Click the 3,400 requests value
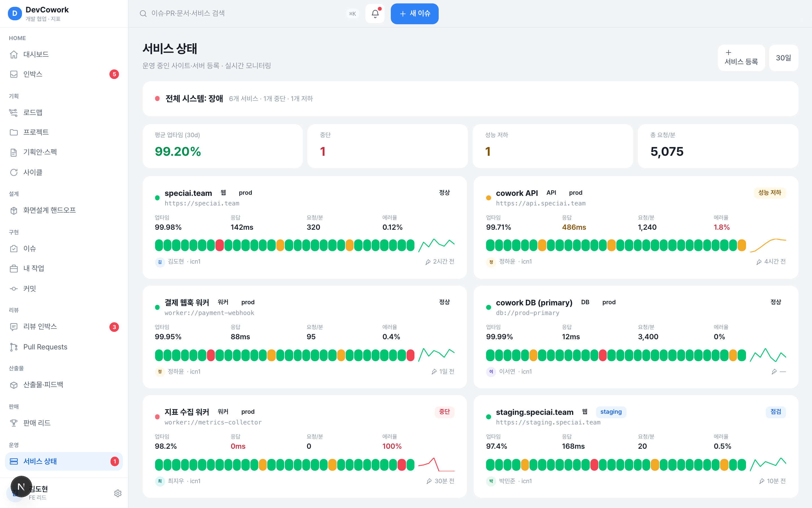Viewport: 812px width, 508px height. click(648, 337)
